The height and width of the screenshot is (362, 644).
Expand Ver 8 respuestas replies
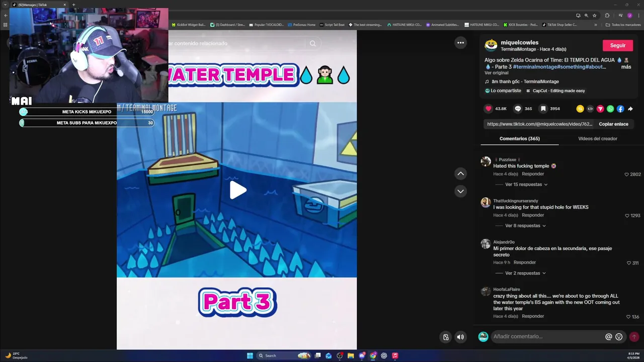(x=525, y=226)
